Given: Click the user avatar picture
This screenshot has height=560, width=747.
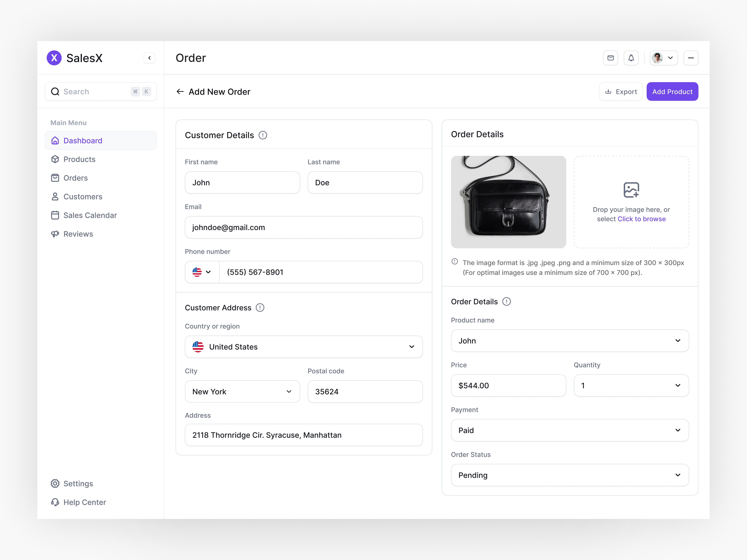Looking at the screenshot, I should coord(657,58).
